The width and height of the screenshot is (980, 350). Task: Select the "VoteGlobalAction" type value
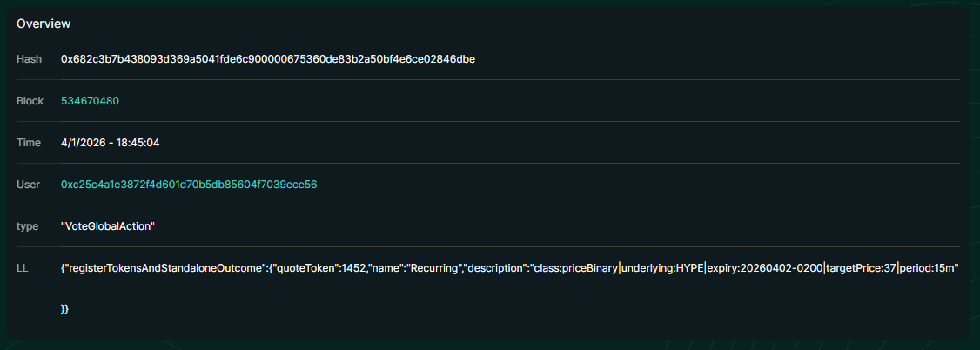(107, 226)
